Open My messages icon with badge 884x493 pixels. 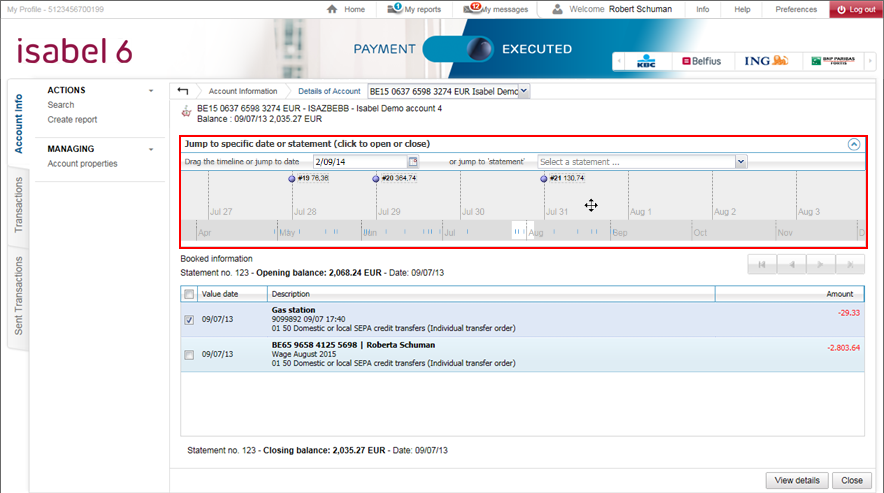[x=471, y=8]
